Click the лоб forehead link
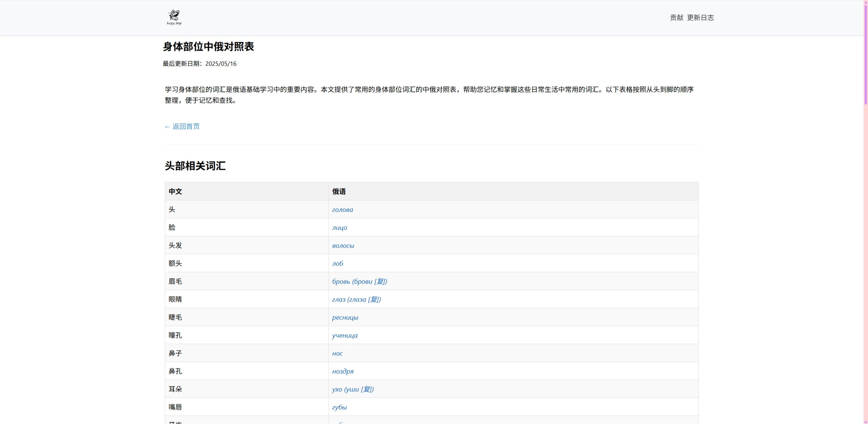The width and height of the screenshot is (868, 424). tap(338, 264)
